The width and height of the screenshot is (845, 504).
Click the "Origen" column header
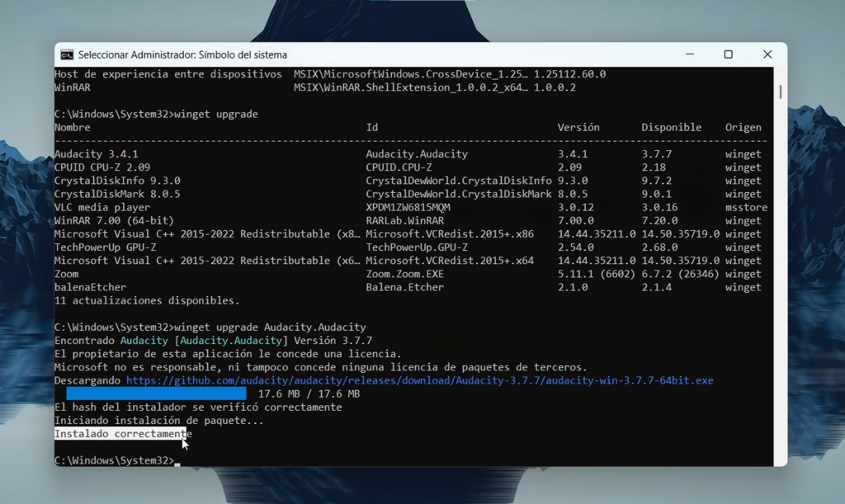(x=743, y=128)
